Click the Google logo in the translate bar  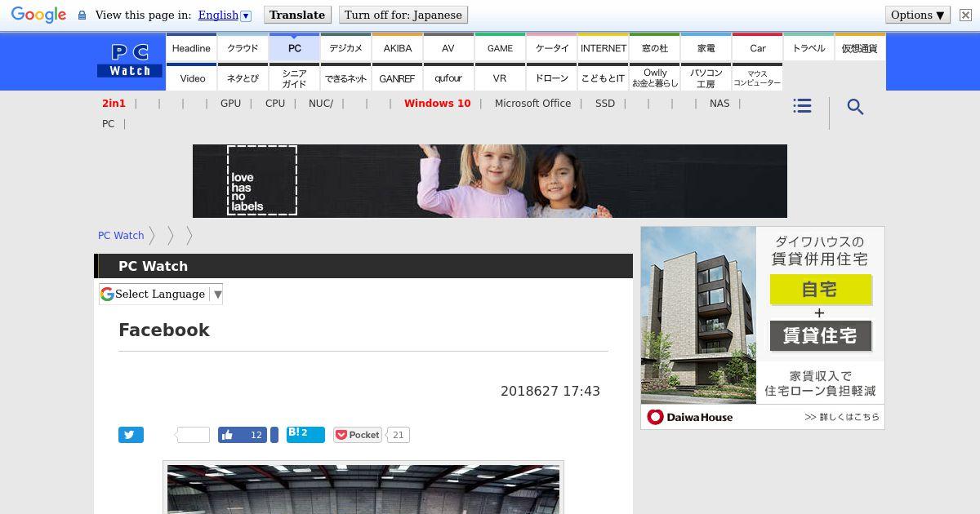click(38, 15)
